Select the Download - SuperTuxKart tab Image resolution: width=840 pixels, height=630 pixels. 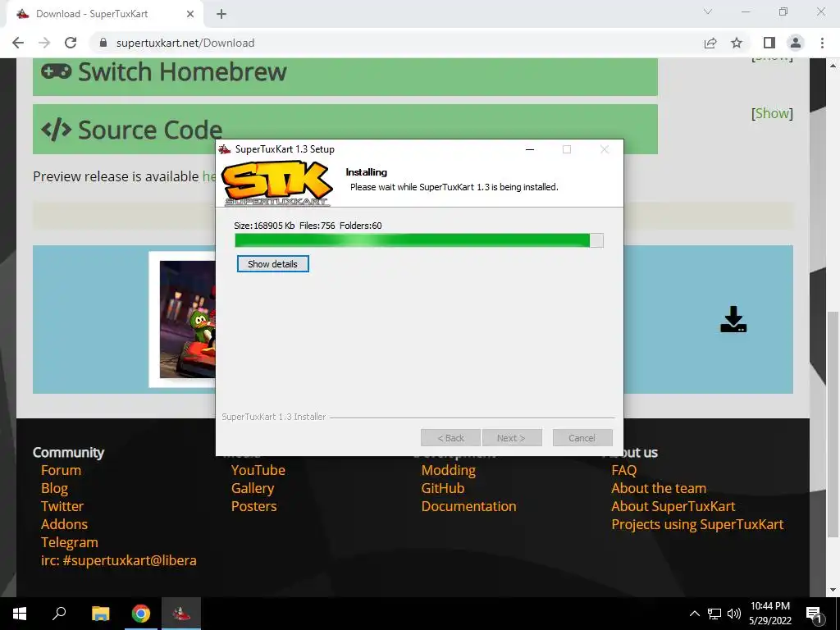[x=104, y=14]
